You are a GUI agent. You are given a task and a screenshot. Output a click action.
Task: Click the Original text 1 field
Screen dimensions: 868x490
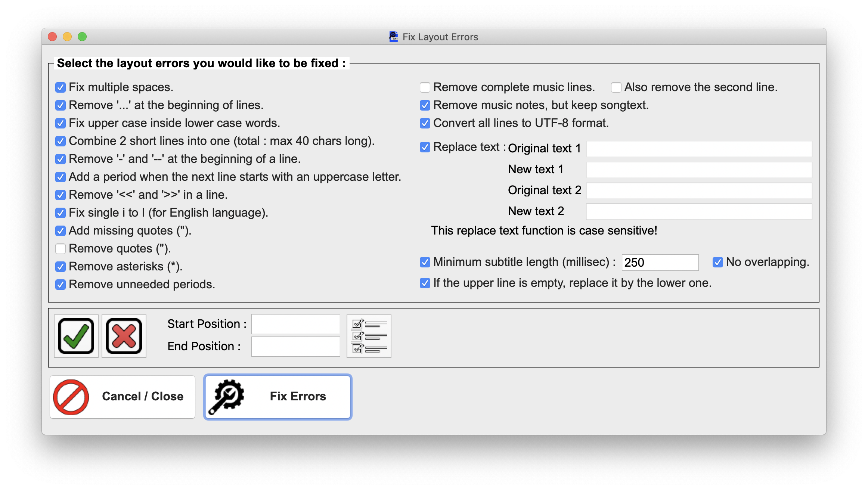coord(698,149)
